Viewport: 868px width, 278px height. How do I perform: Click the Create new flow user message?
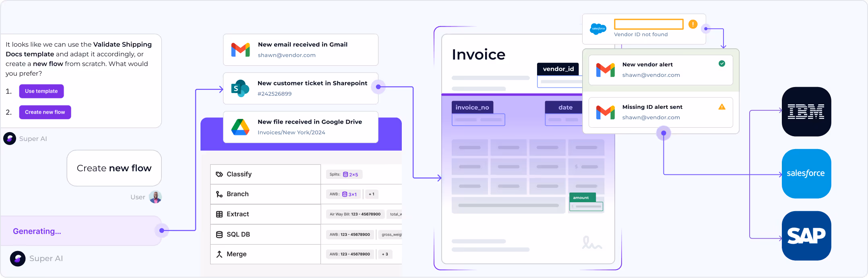coord(114,168)
